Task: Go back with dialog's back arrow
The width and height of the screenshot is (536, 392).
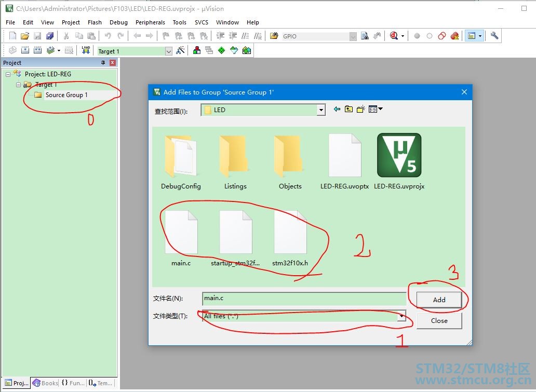Action: point(337,109)
